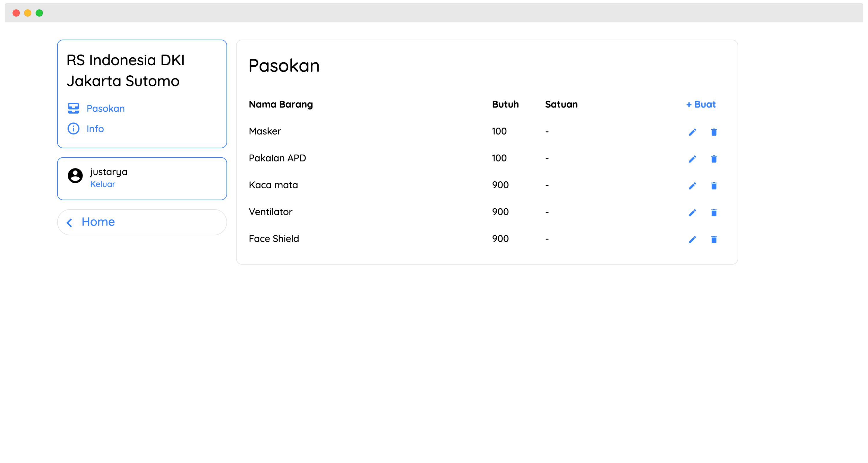Image resolution: width=868 pixels, height=463 pixels.
Task: Open the Pasokan sidebar link
Action: [x=105, y=109]
